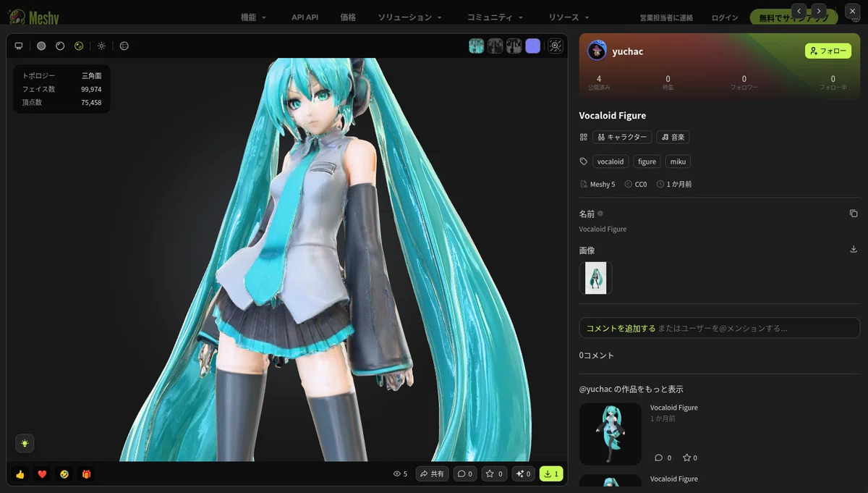The width and height of the screenshot is (868, 493).
Task: Click the monitor display icon in viewer toolbar
Action: (19, 46)
